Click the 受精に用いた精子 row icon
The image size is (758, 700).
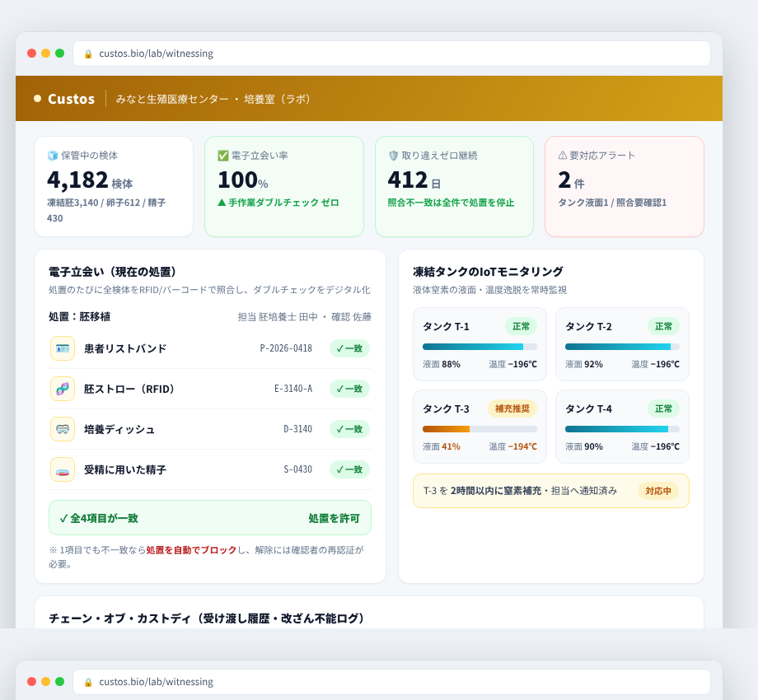[x=63, y=469]
